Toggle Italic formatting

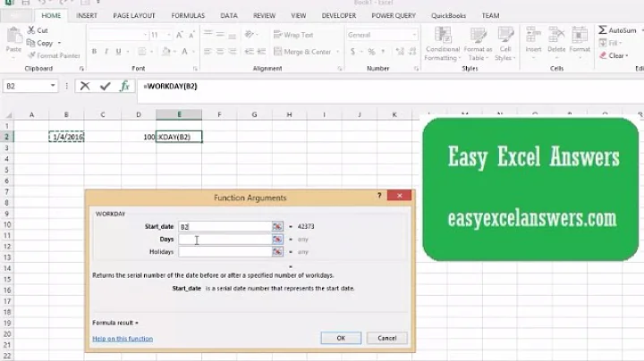pos(106,51)
